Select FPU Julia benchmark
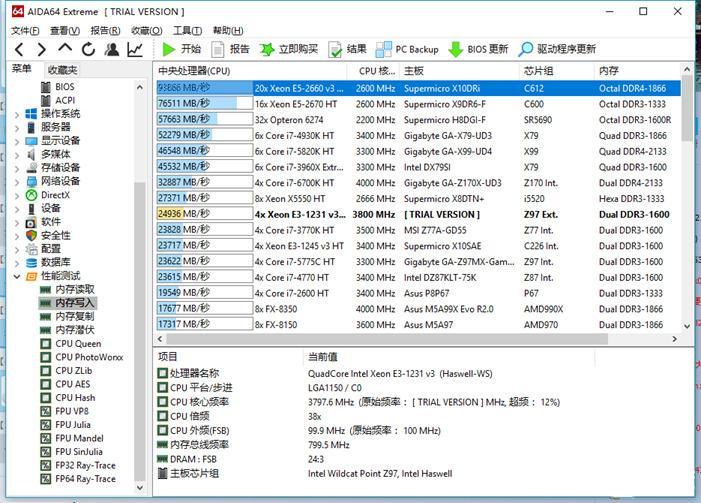The width and height of the screenshot is (701, 503). 66,424
